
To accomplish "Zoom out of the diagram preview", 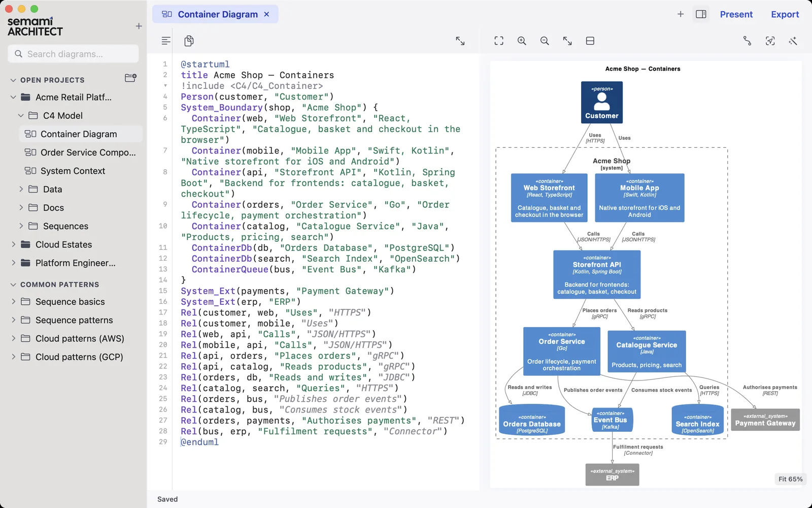I will point(545,41).
